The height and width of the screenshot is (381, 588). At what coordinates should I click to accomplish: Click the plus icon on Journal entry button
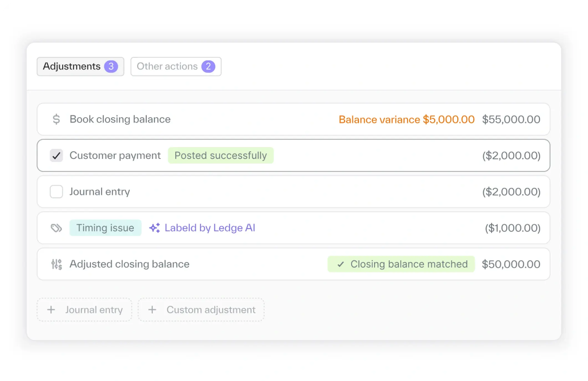click(x=51, y=310)
